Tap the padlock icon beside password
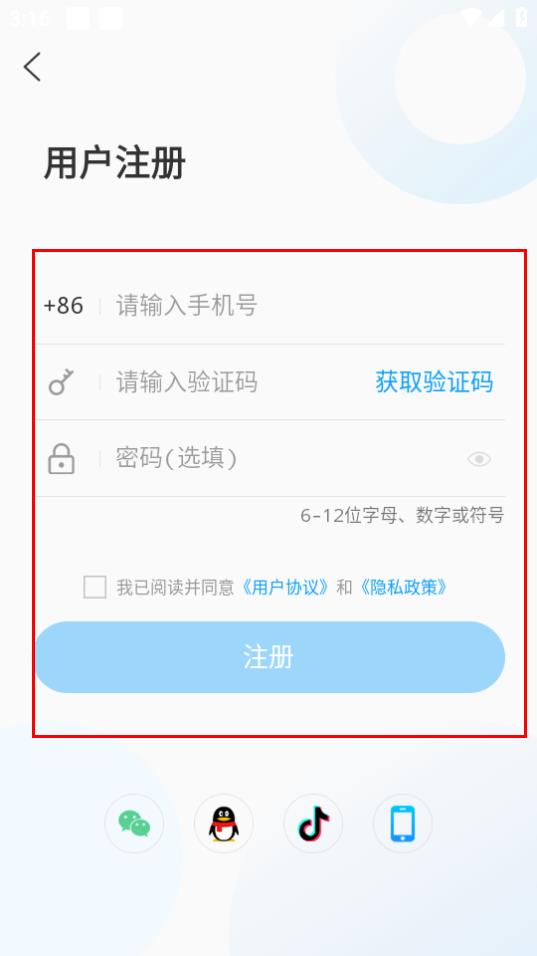This screenshot has width=537, height=956. coord(61,459)
